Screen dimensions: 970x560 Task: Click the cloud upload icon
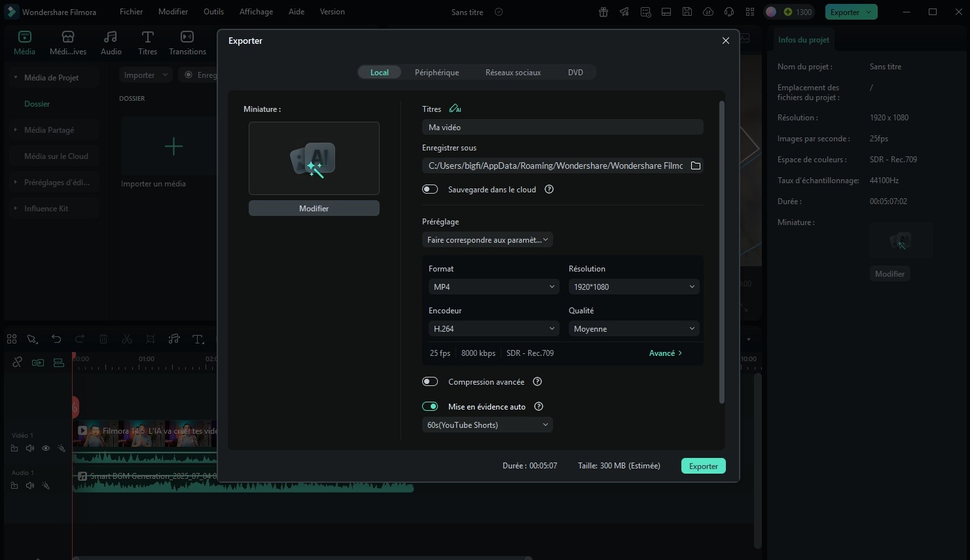pyautogui.click(x=708, y=12)
